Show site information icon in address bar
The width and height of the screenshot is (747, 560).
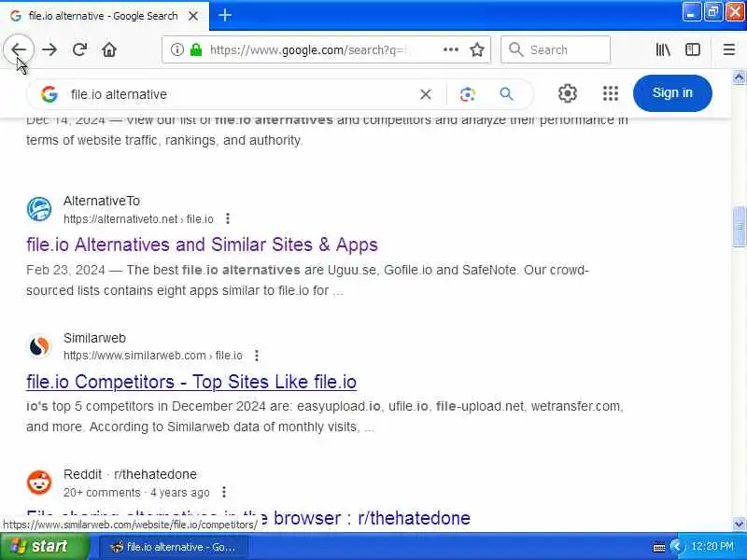coord(177,49)
